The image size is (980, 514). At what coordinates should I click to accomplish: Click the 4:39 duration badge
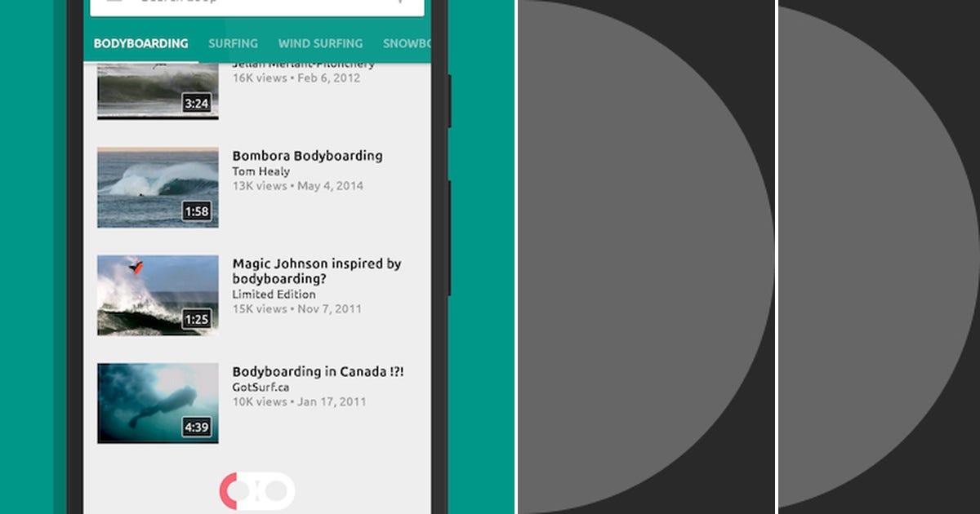(197, 428)
